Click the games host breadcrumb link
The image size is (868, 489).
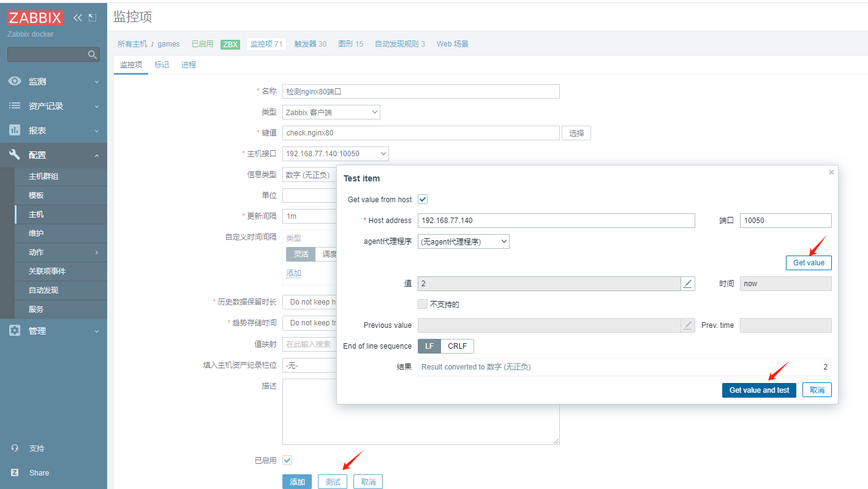(x=168, y=44)
